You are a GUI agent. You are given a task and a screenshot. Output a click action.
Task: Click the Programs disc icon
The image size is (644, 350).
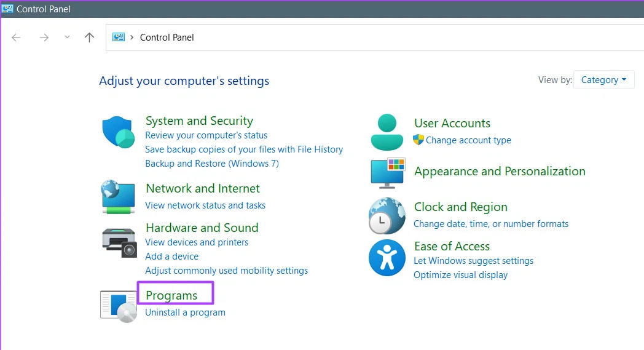pyautogui.click(x=119, y=306)
